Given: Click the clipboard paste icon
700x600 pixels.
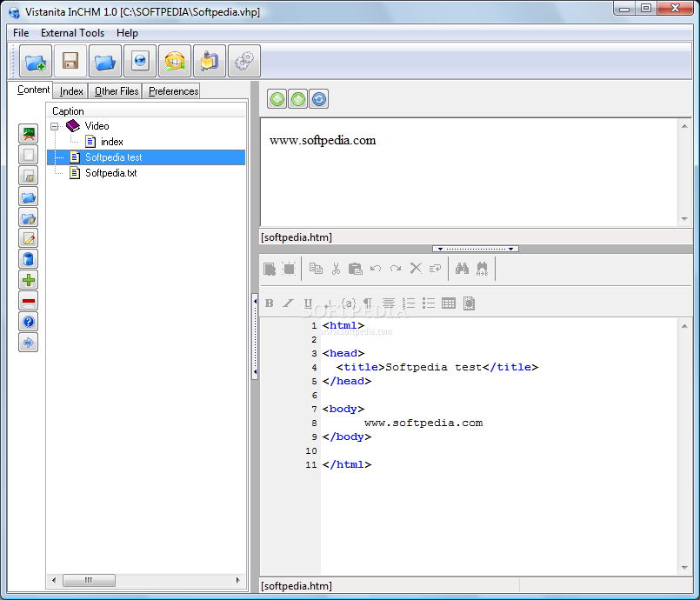Looking at the screenshot, I should [x=356, y=269].
